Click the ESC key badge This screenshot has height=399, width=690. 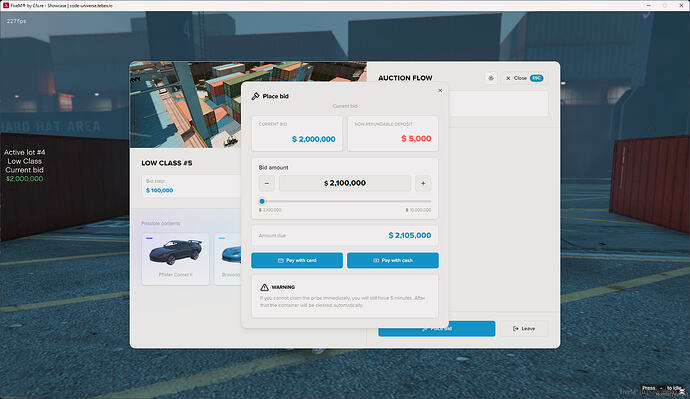click(x=536, y=78)
